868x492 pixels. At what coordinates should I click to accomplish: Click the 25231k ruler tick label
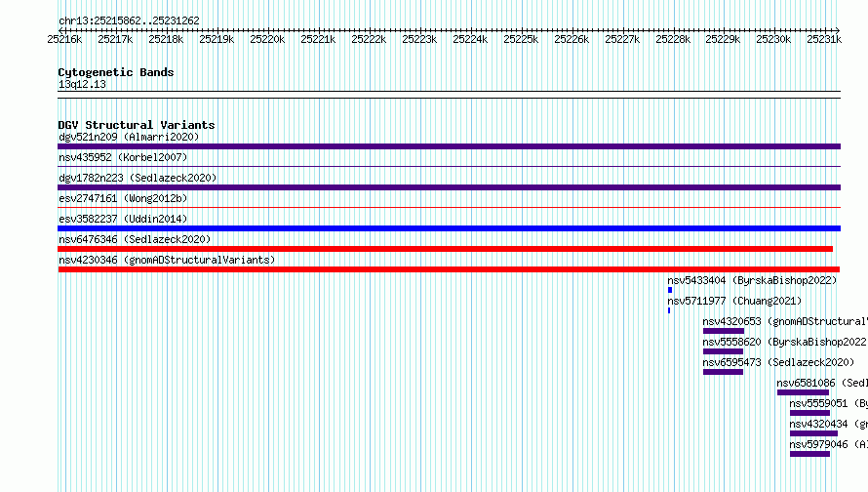[824, 40]
